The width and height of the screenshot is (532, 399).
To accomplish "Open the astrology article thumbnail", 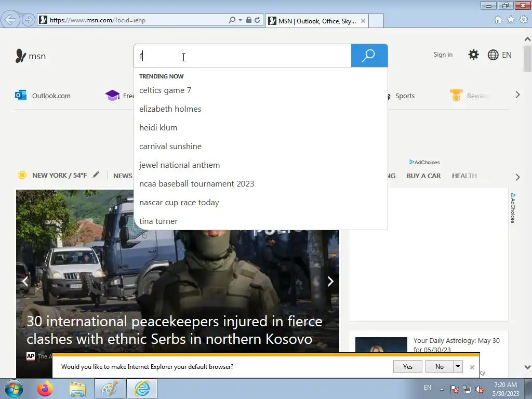I will tap(381, 345).
